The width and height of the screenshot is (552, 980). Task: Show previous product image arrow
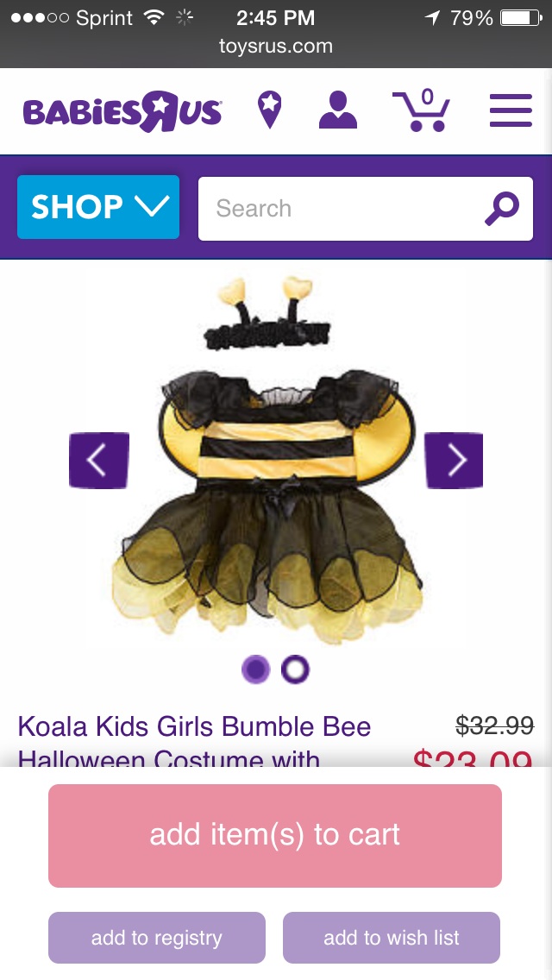tap(99, 460)
